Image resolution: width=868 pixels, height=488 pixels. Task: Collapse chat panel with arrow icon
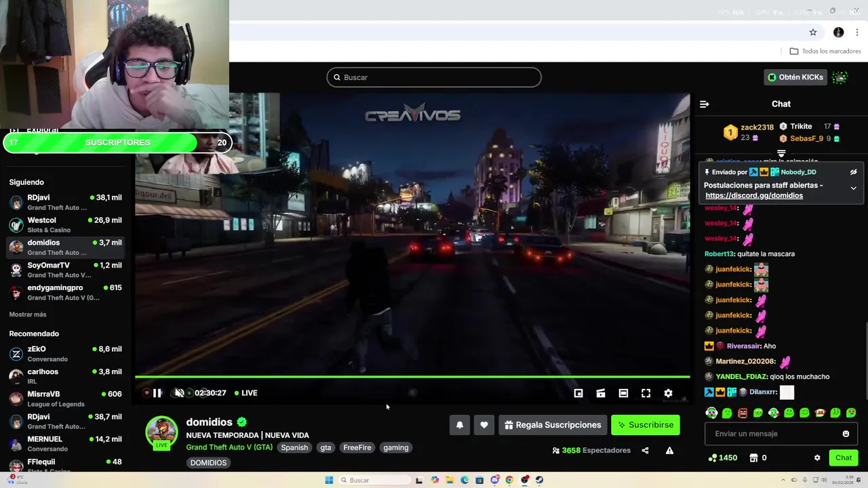pos(704,104)
